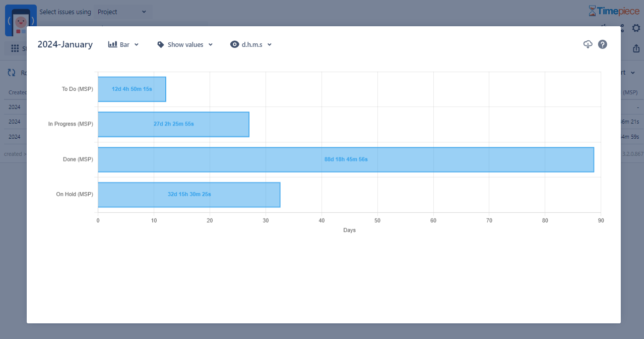The height and width of the screenshot is (339, 644).
Task: Click the Timepiece logo
Action: tap(614, 11)
